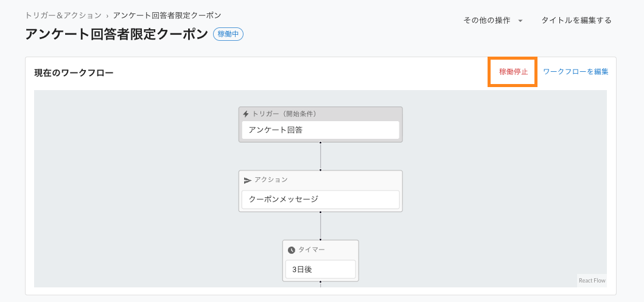644x302 pixels.
Task: Select the アンケート回答 trigger box
Action: coord(320,130)
